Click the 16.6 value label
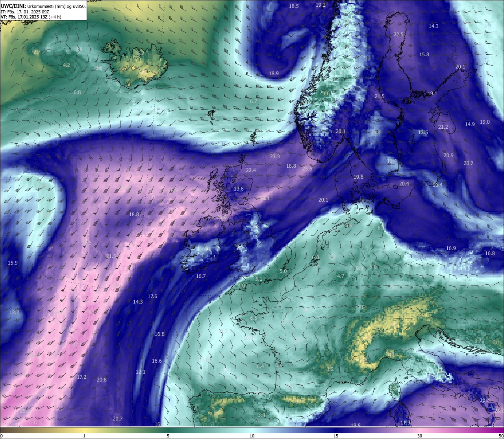Viewport: 504px width, 439px height. click(x=157, y=361)
